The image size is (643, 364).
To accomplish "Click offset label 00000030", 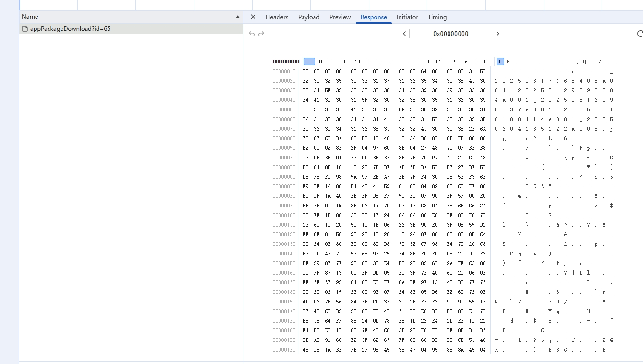I will pyautogui.click(x=284, y=90).
